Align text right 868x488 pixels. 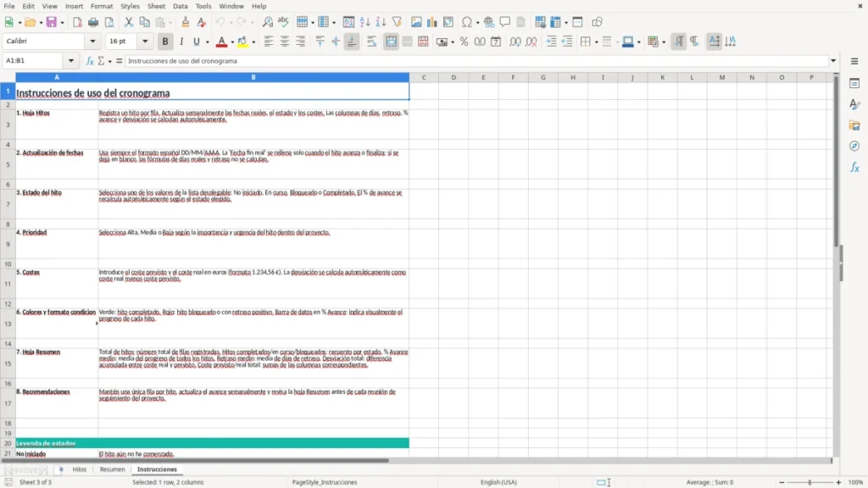(x=301, y=42)
